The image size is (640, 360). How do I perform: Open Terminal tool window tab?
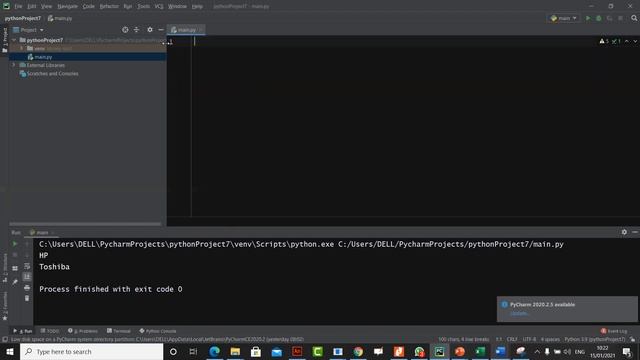point(119,331)
